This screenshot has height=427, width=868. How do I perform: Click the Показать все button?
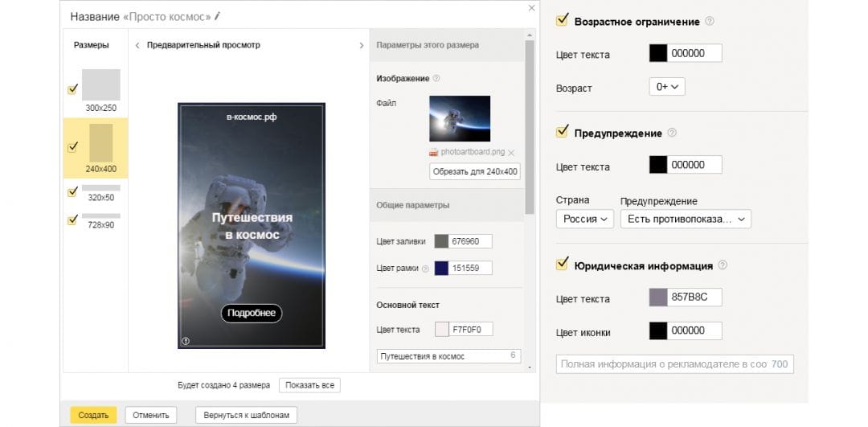pyautogui.click(x=309, y=385)
